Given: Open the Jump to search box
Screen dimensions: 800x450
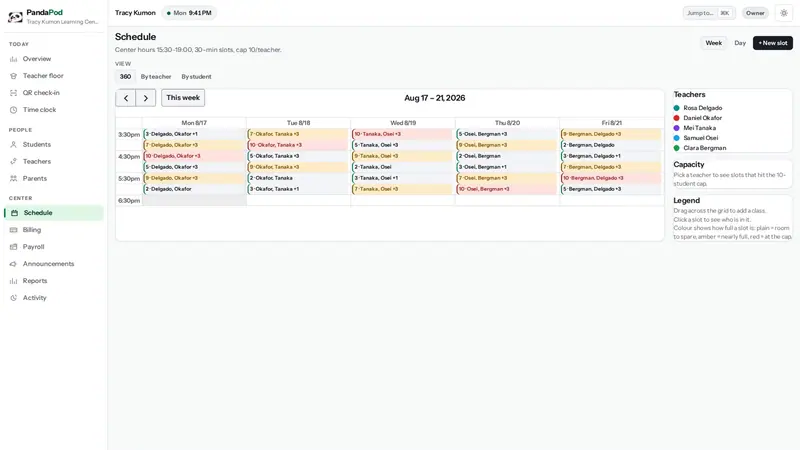Looking at the screenshot, I should pos(709,13).
